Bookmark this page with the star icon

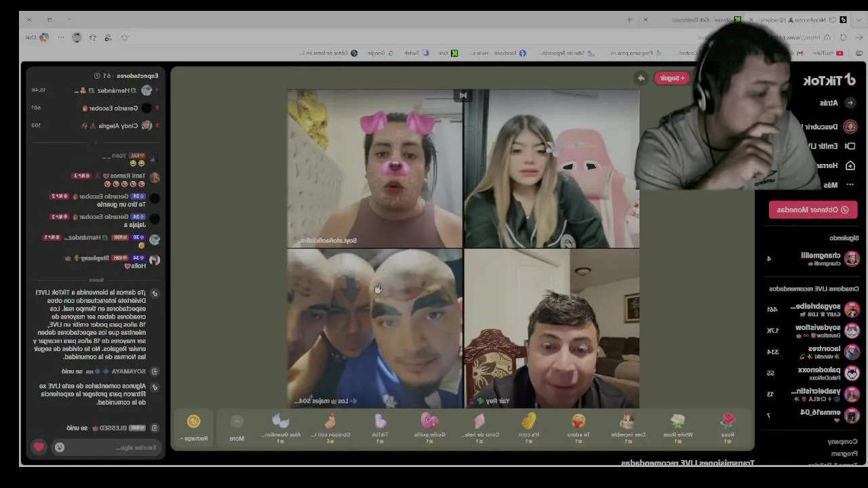pyautogui.click(x=125, y=37)
